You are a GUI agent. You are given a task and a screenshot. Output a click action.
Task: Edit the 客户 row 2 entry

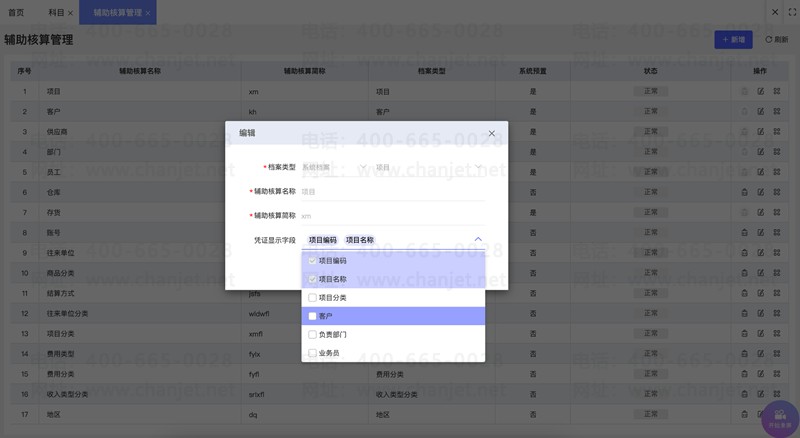(761, 111)
